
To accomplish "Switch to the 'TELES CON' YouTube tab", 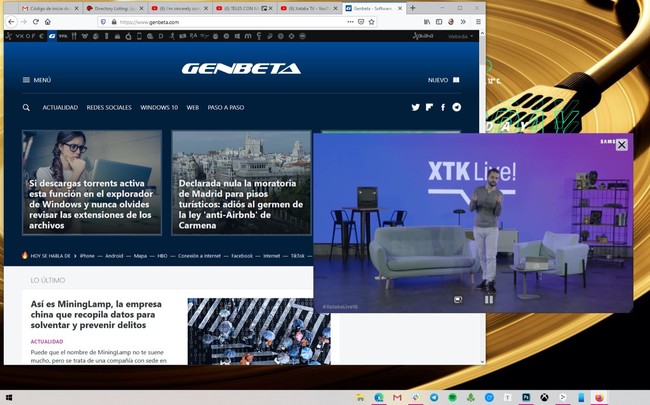I will (244, 8).
